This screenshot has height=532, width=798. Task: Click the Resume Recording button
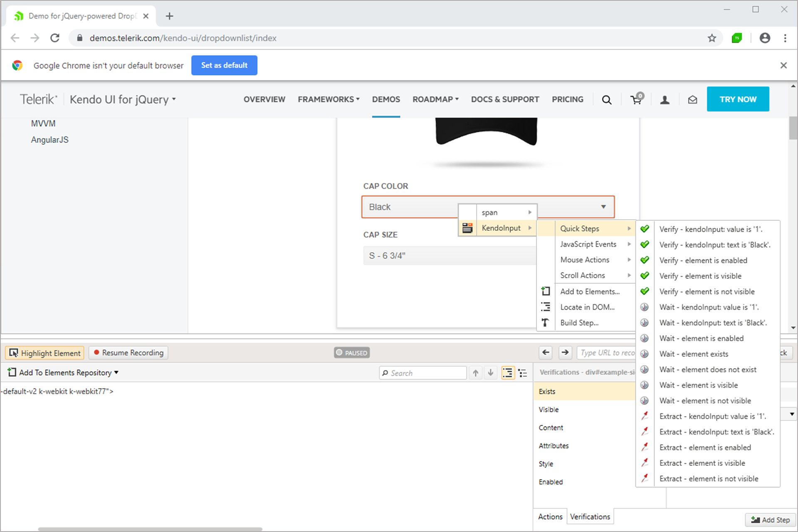(x=128, y=353)
